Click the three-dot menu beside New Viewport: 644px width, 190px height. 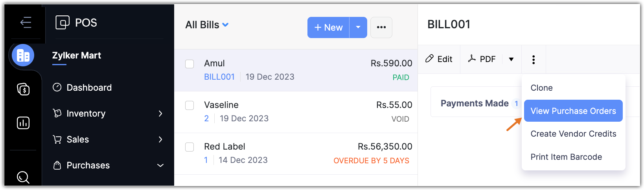[381, 27]
